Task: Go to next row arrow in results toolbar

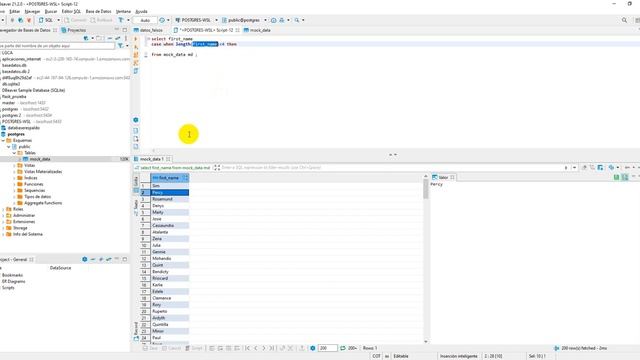Action: 264,348
